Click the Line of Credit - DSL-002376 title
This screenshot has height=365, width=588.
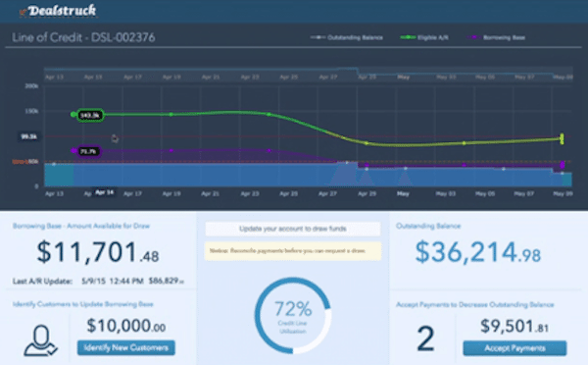[83, 37]
